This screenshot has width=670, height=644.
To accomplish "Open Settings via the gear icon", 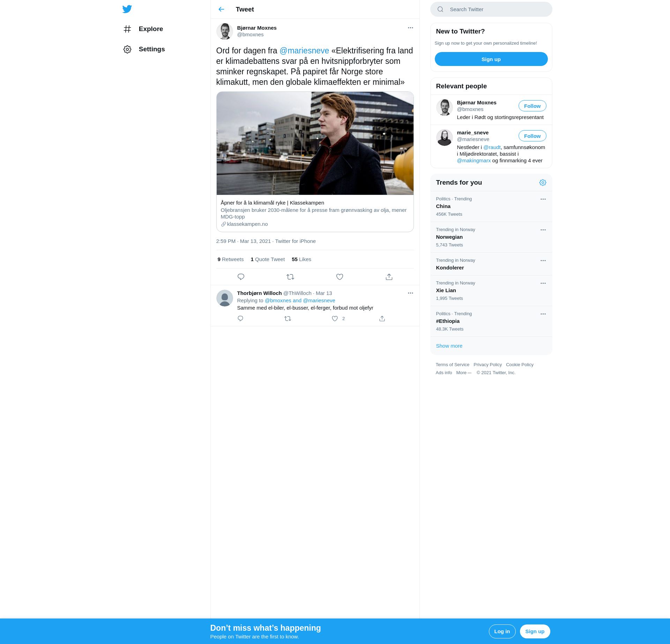I will coord(127,49).
